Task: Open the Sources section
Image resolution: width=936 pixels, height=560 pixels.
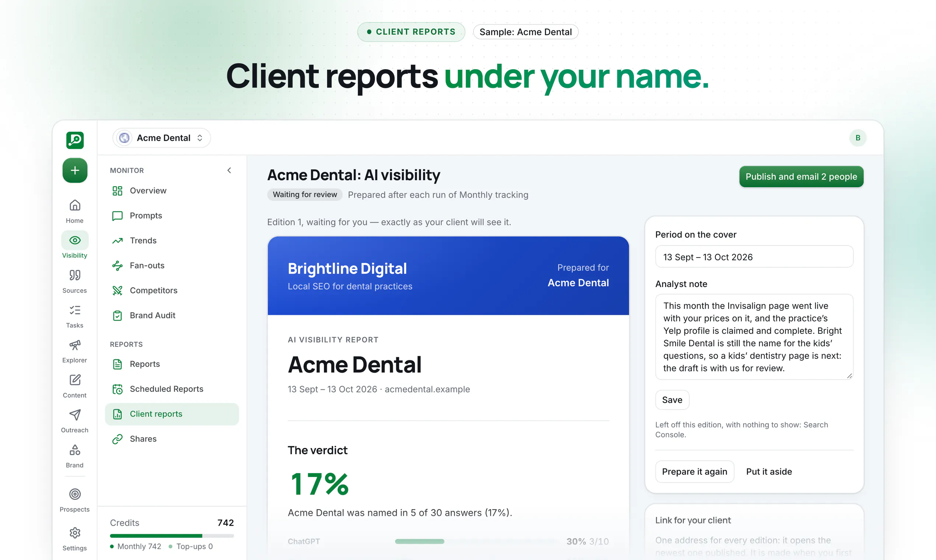Action: pyautogui.click(x=75, y=281)
